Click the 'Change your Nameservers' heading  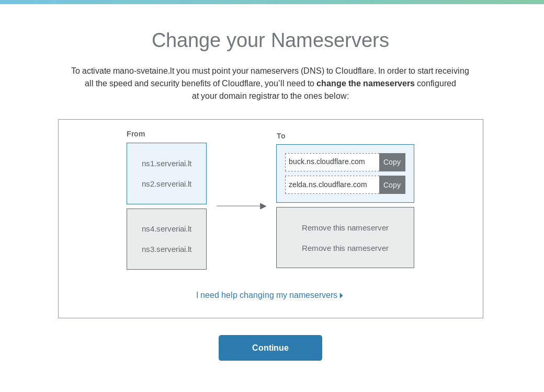click(x=270, y=40)
